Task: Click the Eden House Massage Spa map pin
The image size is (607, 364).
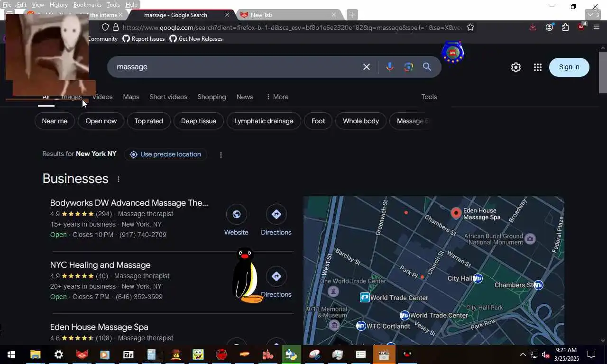Action: tap(456, 213)
